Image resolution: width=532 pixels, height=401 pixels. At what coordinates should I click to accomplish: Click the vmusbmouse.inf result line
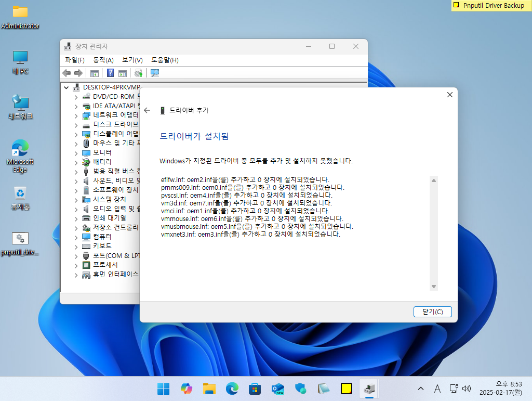coord(257,226)
